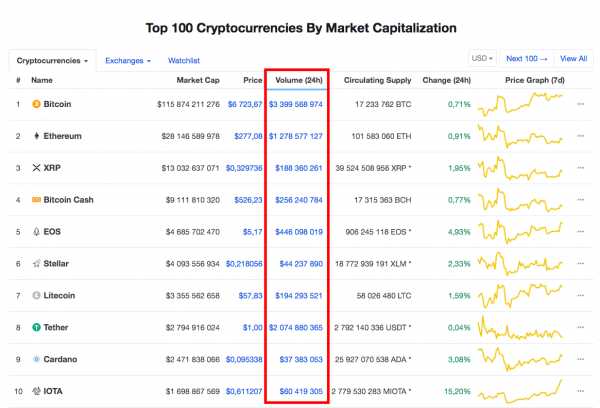The image size is (600, 408).
Task: Click the View All link
Action: 573,59
